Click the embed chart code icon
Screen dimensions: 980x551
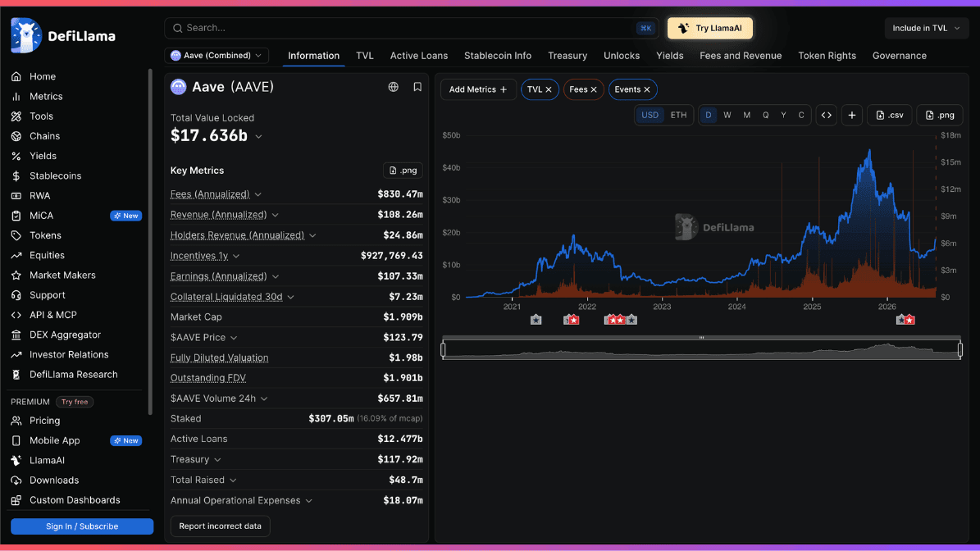tap(827, 115)
